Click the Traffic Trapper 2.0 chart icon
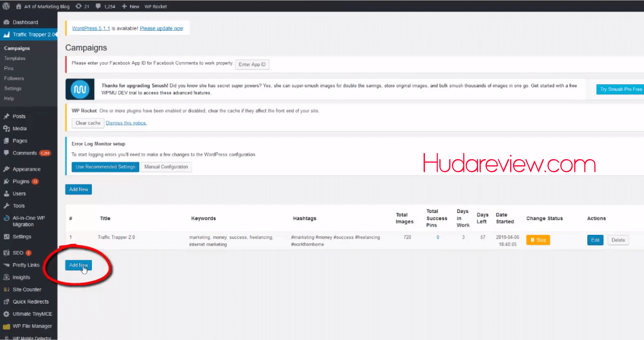This screenshot has width=644, height=340. coord(6,35)
